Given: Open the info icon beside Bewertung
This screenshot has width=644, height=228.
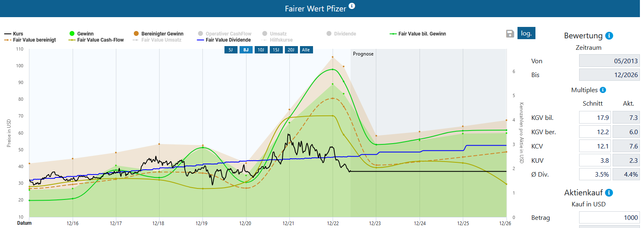Looking at the screenshot, I should coord(609,35).
